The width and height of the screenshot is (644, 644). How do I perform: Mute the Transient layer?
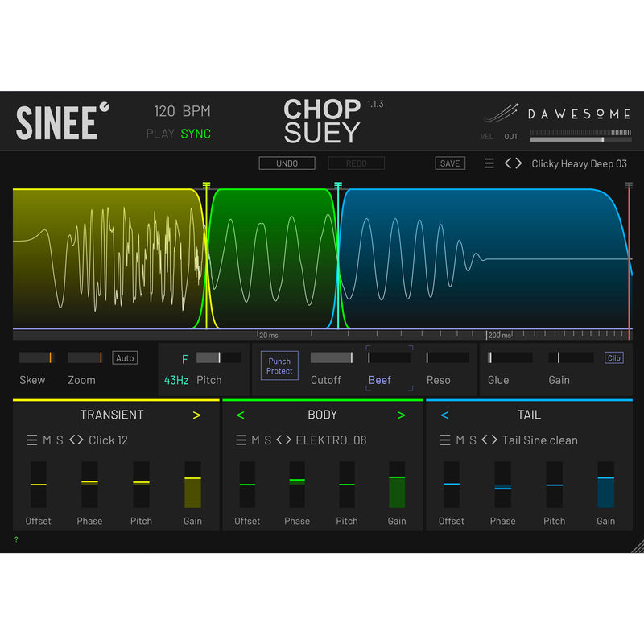coord(47,440)
